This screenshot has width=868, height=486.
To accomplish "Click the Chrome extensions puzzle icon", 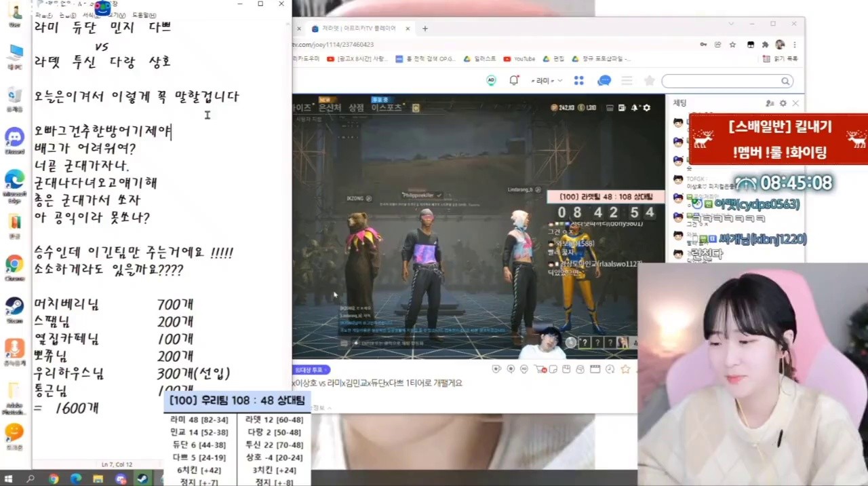I will pyautogui.click(x=765, y=45).
